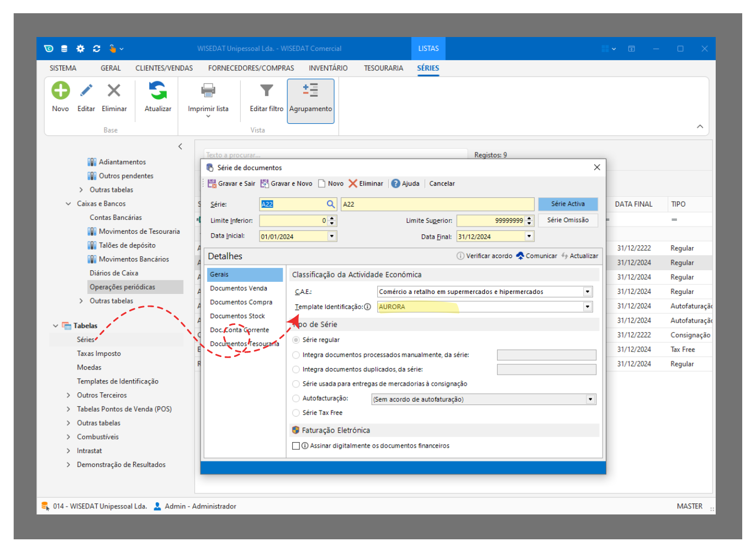Viewport: 756px width, 557px height.
Task: Click the Série Omissão button
Action: pos(568,220)
